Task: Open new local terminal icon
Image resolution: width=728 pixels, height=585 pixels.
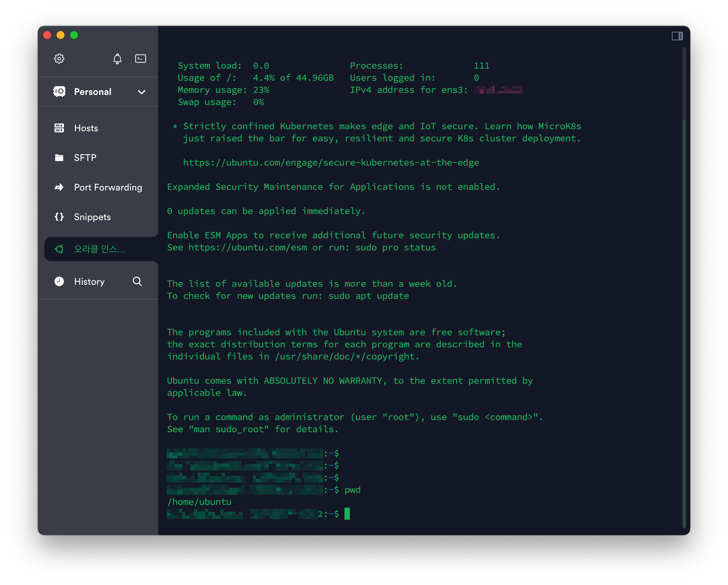Action: [x=141, y=59]
